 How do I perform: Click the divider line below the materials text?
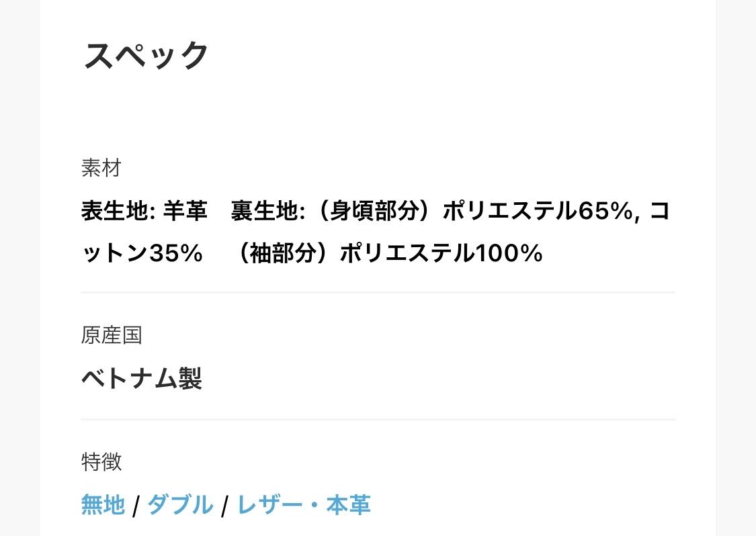click(378, 293)
